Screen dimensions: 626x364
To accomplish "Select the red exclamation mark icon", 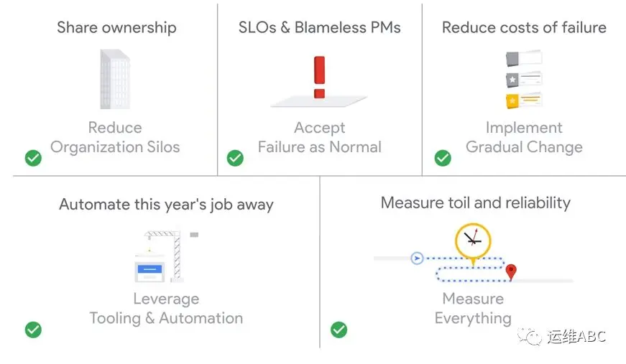I will coord(319,77).
